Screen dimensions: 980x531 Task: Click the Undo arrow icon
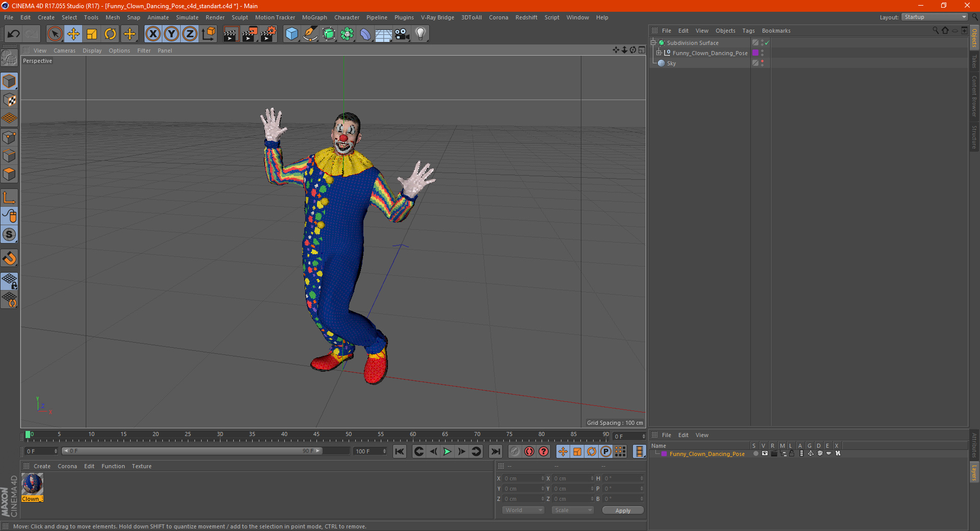coord(14,34)
